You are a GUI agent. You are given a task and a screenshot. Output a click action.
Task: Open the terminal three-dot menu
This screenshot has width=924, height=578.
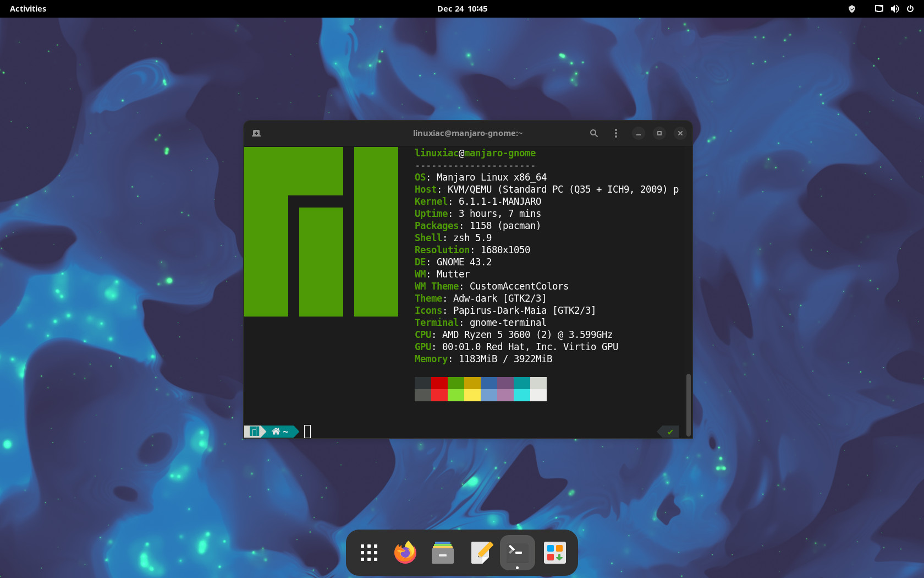[616, 133]
